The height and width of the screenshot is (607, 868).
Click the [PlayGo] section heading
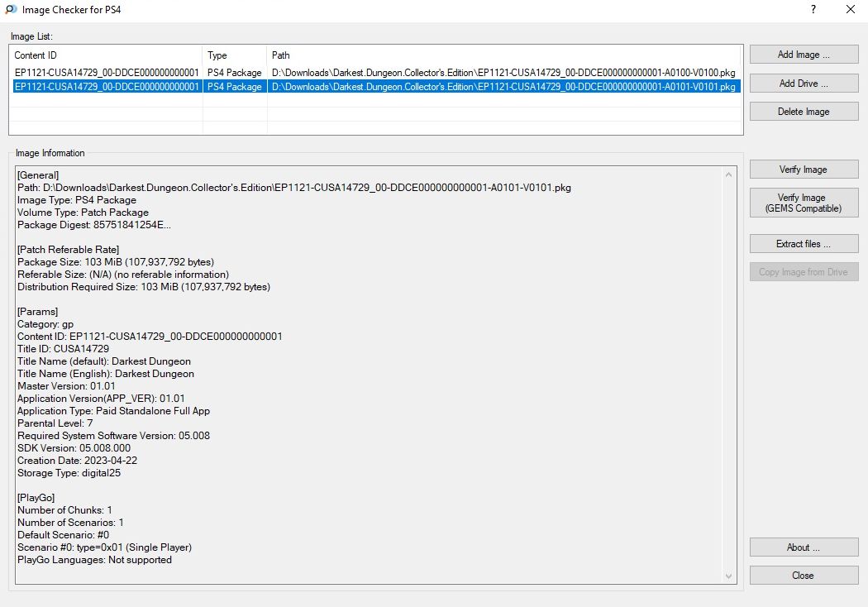click(x=36, y=498)
